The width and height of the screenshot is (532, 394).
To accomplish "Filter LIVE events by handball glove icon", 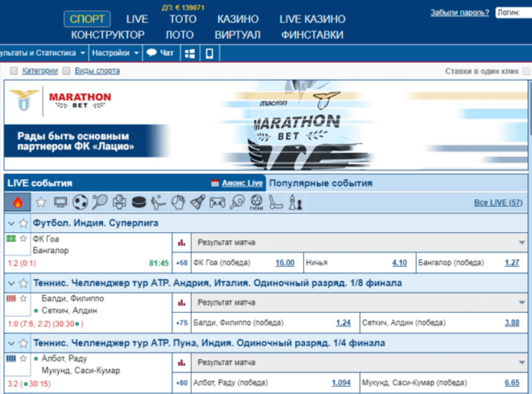I will pos(178,202).
